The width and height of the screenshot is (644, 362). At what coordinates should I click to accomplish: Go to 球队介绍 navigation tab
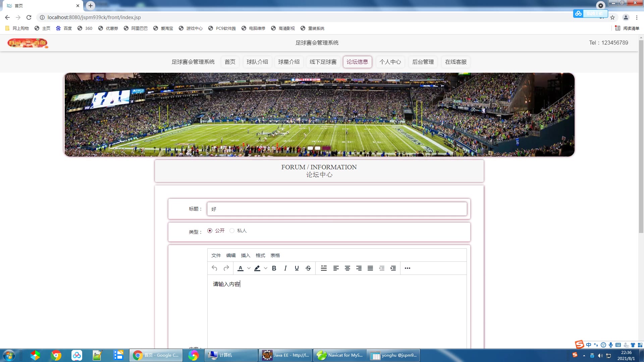(257, 62)
